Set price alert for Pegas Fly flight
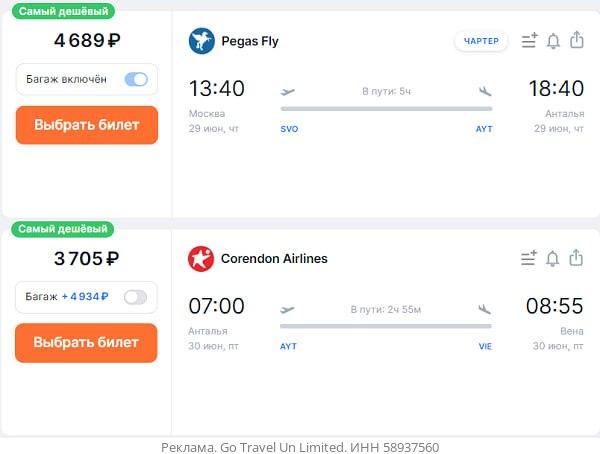Viewport: 600px width, 454px height. click(553, 41)
